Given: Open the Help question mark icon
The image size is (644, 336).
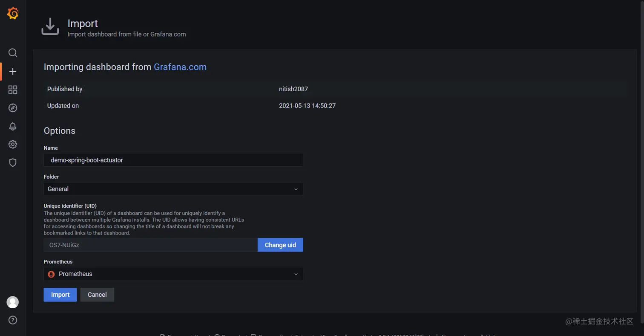Looking at the screenshot, I should click(x=13, y=320).
